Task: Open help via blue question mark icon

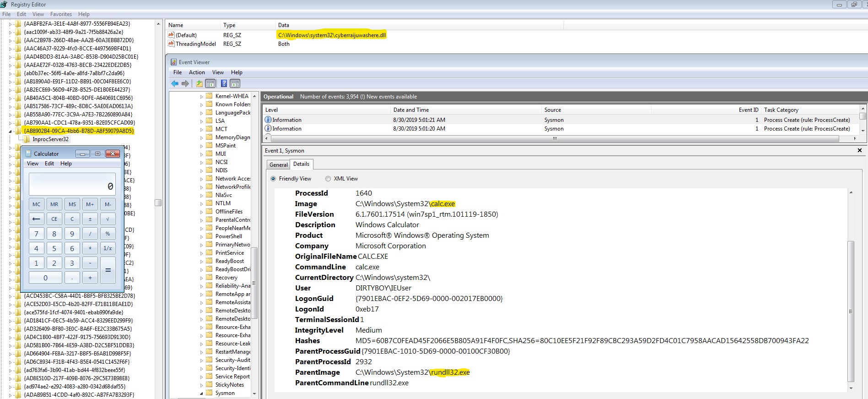Action: pyautogui.click(x=224, y=83)
